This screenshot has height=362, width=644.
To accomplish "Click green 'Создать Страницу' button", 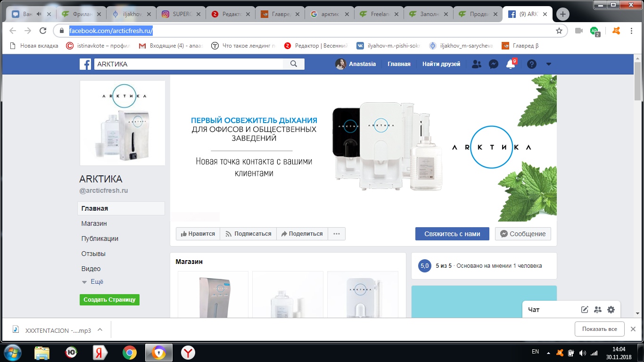I will [x=109, y=299].
